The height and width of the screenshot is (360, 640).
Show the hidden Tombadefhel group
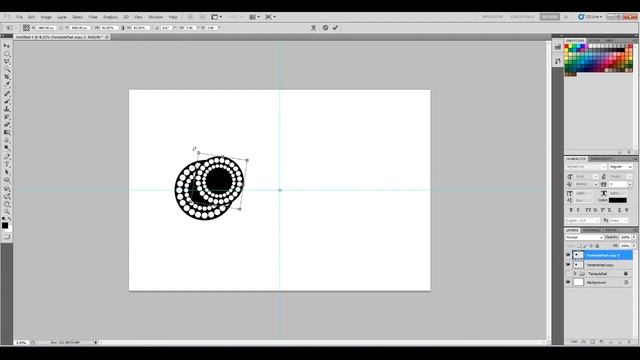pyautogui.click(x=568, y=273)
